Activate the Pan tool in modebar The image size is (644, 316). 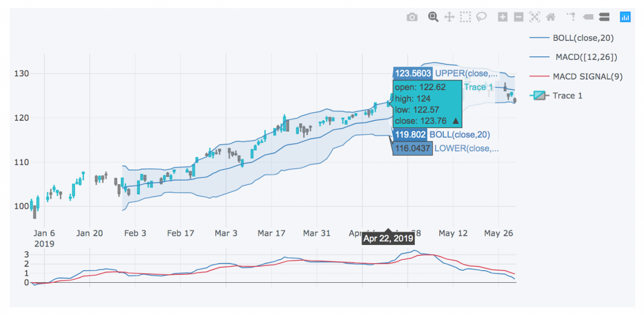click(449, 17)
